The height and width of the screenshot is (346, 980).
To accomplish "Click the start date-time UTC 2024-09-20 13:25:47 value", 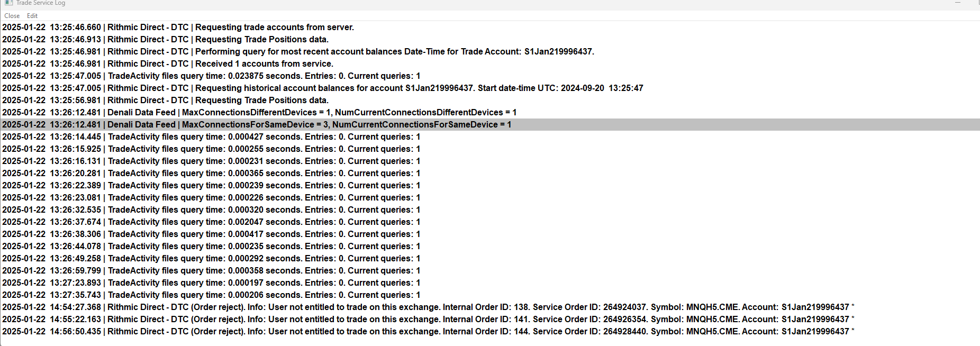I will (602, 88).
